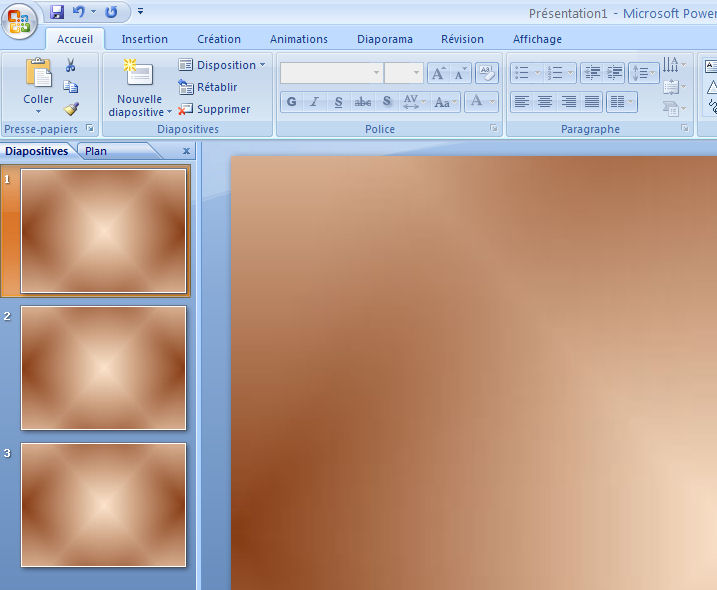The image size is (717, 590).
Task: Select slide 2 thumbnail in the panel
Action: (103, 367)
